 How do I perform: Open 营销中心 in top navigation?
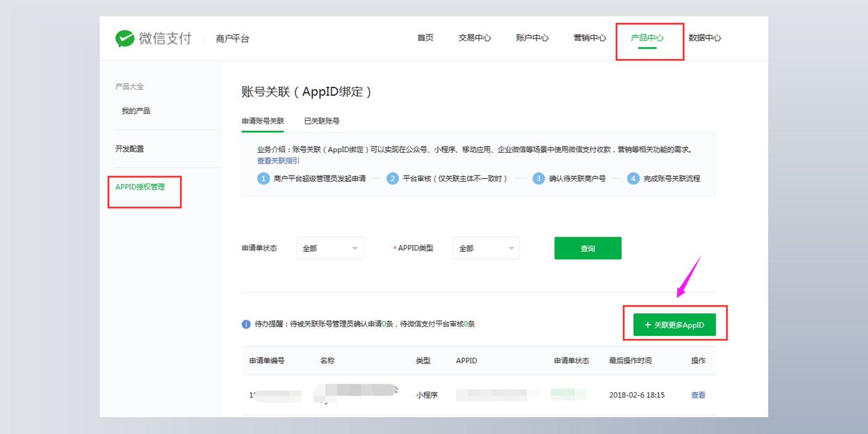coord(590,38)
